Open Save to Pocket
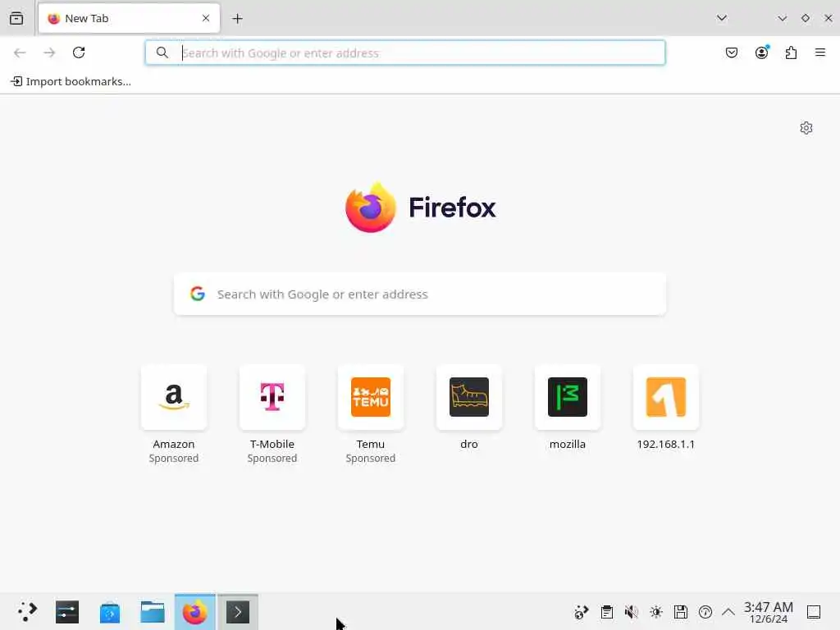This screenshot has width=840, height=630. (732, 52)
